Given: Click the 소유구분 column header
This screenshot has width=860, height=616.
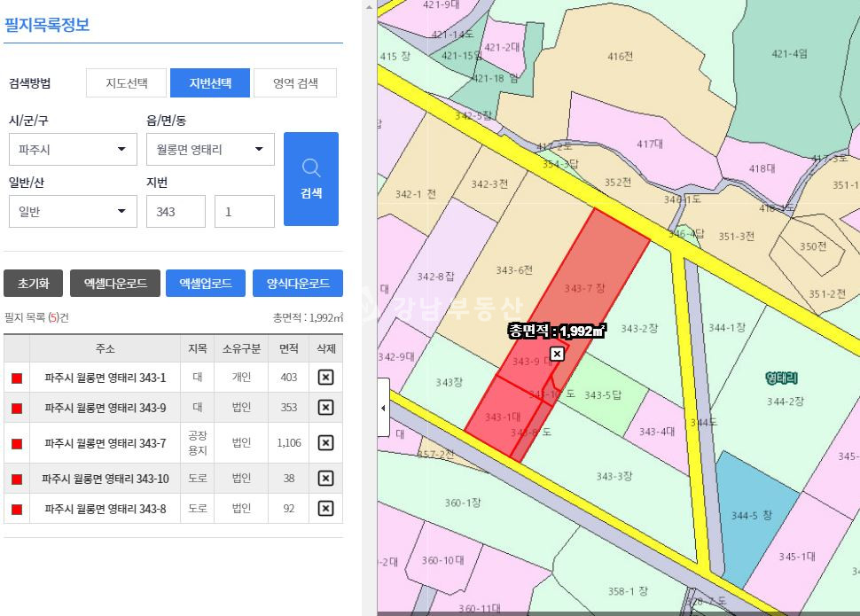Looking at the screenshot, I should point(241,348).
